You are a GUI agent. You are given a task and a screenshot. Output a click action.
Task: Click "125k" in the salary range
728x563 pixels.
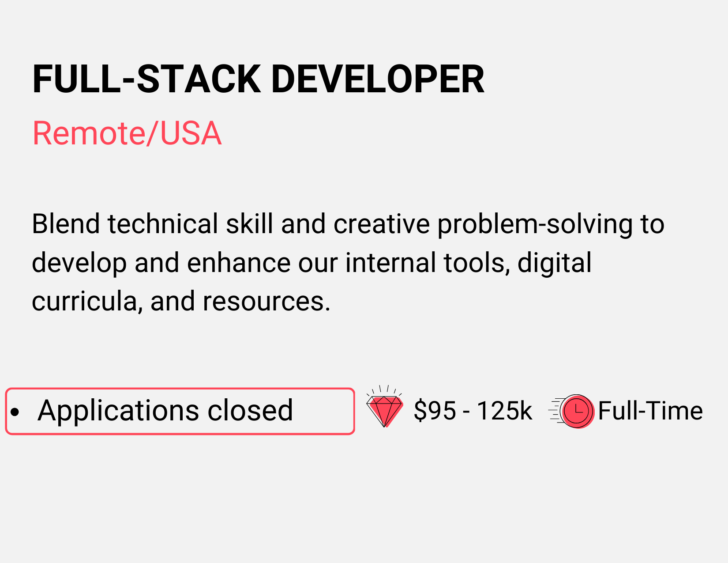tap(505, 411)
